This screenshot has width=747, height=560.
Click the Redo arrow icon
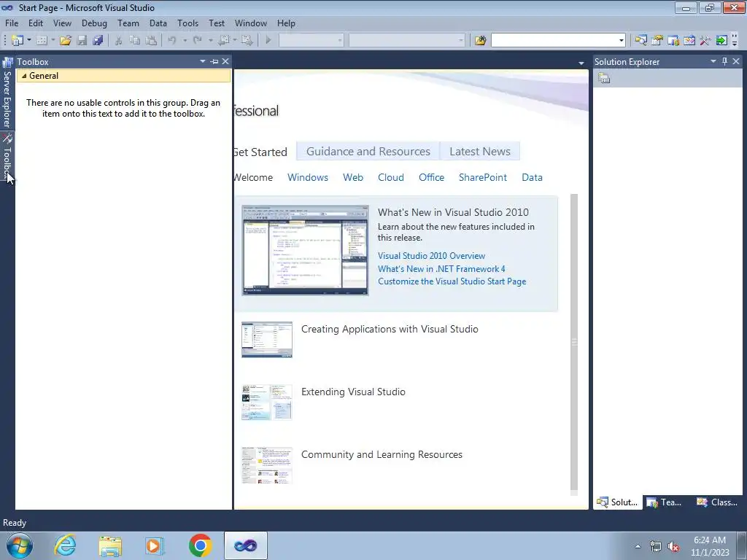pyautogui.click(x=198, y=41)
